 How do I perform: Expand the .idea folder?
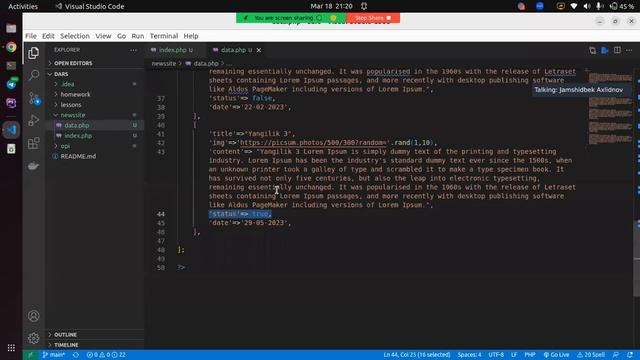tap(67, 84)
